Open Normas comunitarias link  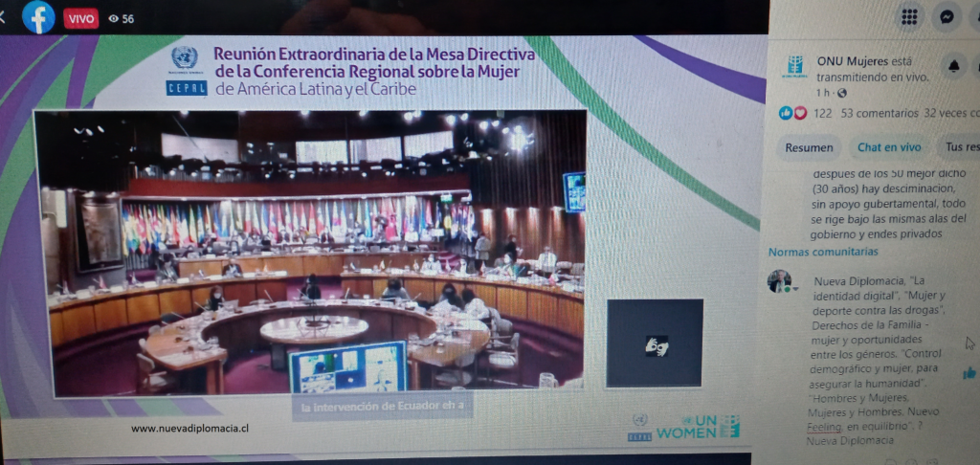823,252
